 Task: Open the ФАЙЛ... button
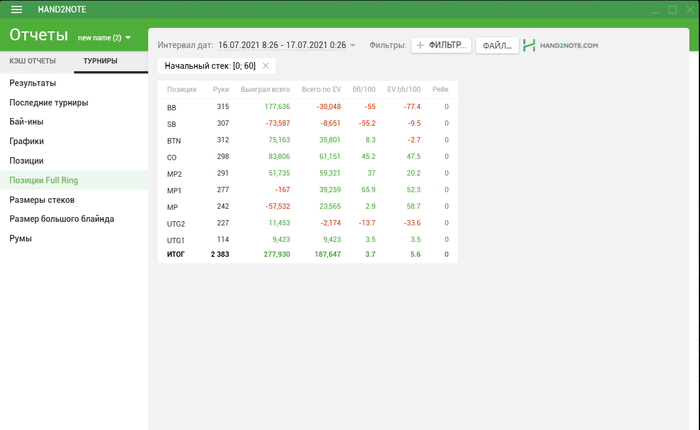pyautogui.click(x=497, y=45)
